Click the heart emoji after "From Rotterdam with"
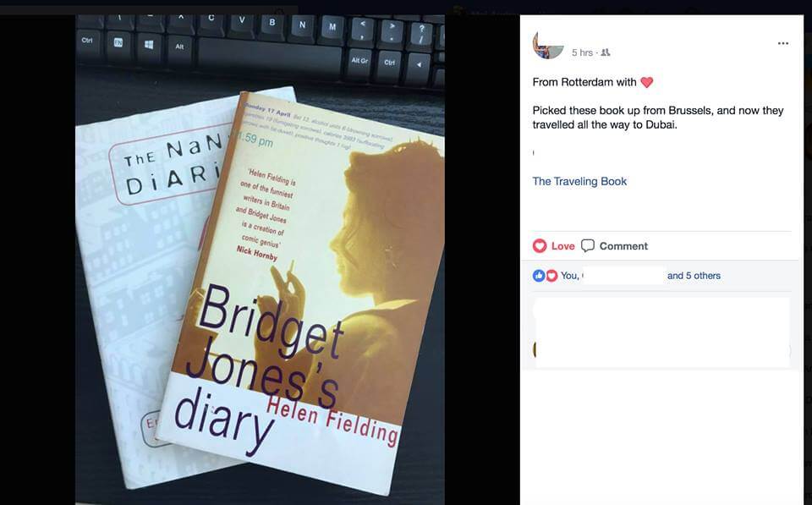This screenshot has width=812, height=505. click(x=647, y=82)
